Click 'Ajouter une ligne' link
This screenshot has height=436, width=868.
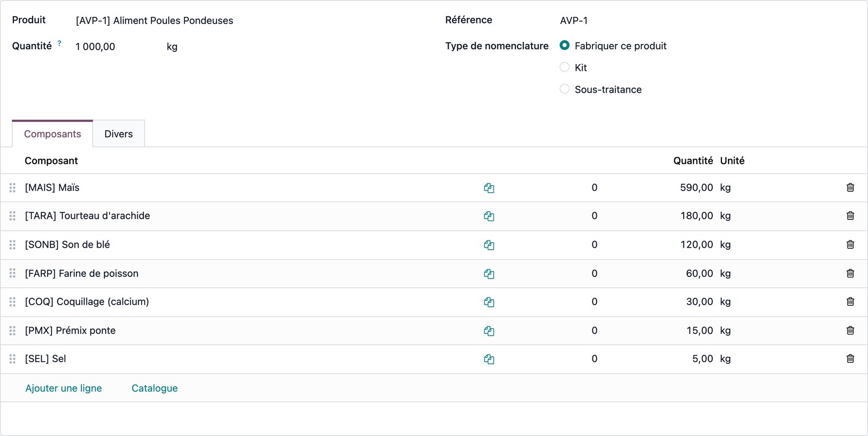pyautogui.click(x=63, y=388)
